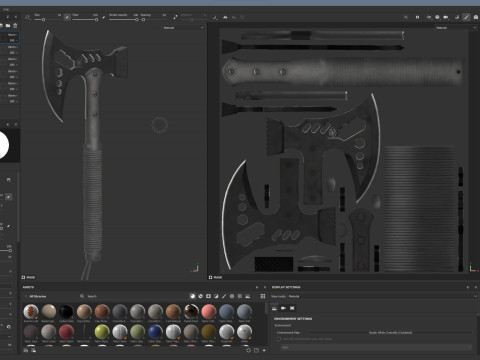Click the crossed arrows icon
This screenshot has width=480, height=360.
point(406,17)
